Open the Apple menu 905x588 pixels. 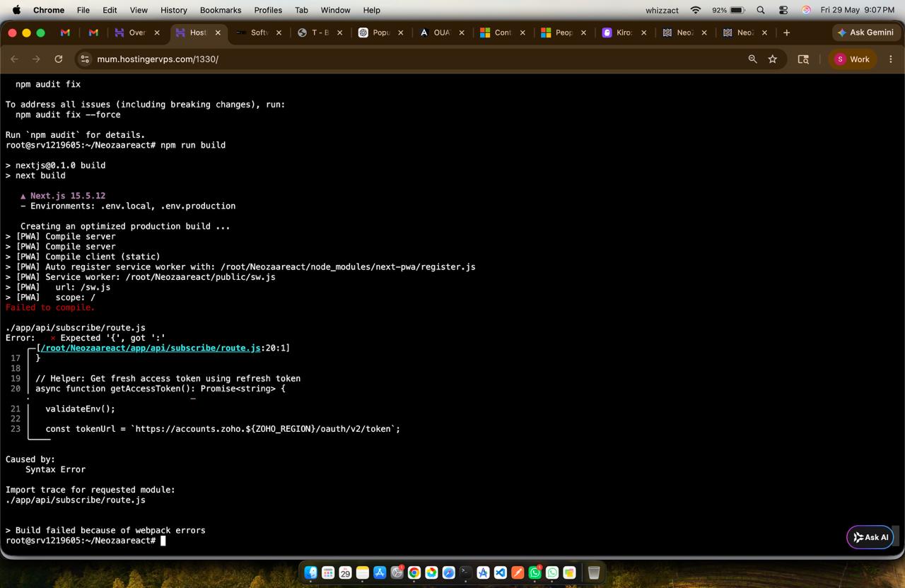[17, 10]
